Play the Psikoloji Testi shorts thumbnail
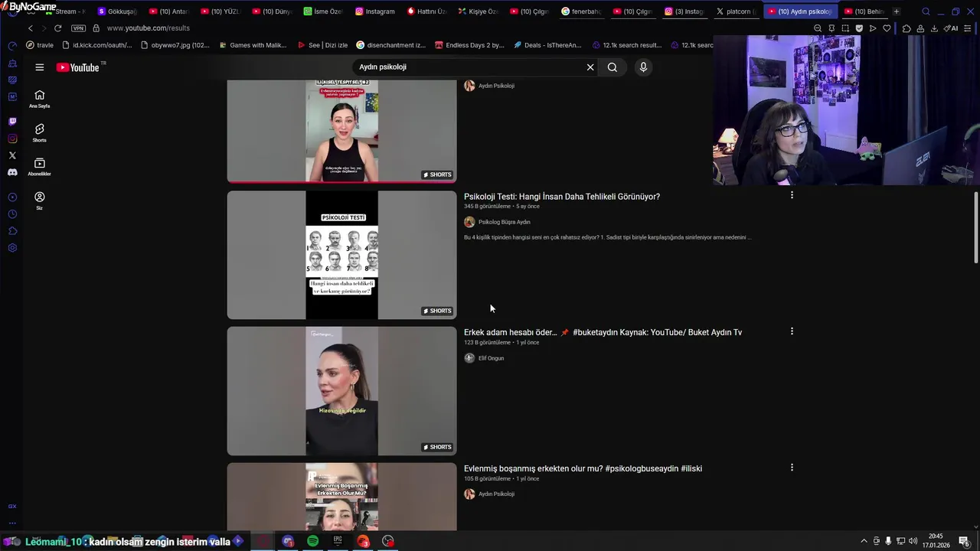Screen dimensions: 980x551 341,255
